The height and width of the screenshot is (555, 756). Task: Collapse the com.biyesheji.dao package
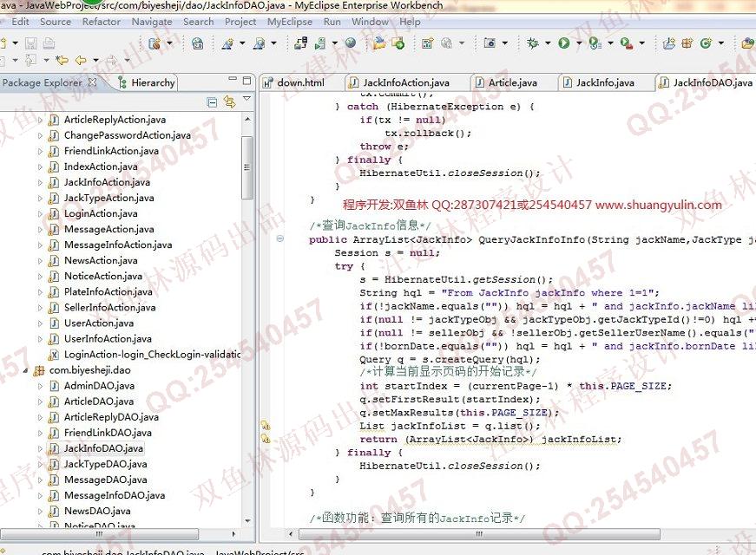click(x=25, y=370)
